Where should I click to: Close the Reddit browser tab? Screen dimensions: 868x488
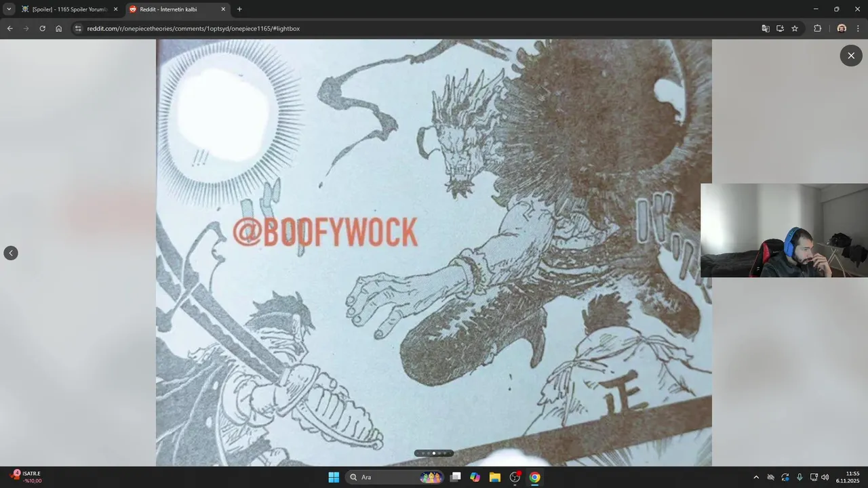[x=223, y=9]
